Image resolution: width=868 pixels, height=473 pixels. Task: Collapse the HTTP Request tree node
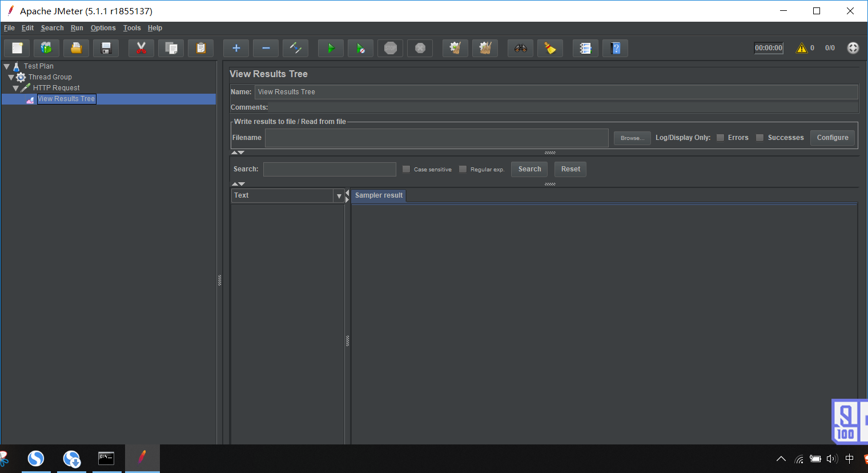pos(16,88)
